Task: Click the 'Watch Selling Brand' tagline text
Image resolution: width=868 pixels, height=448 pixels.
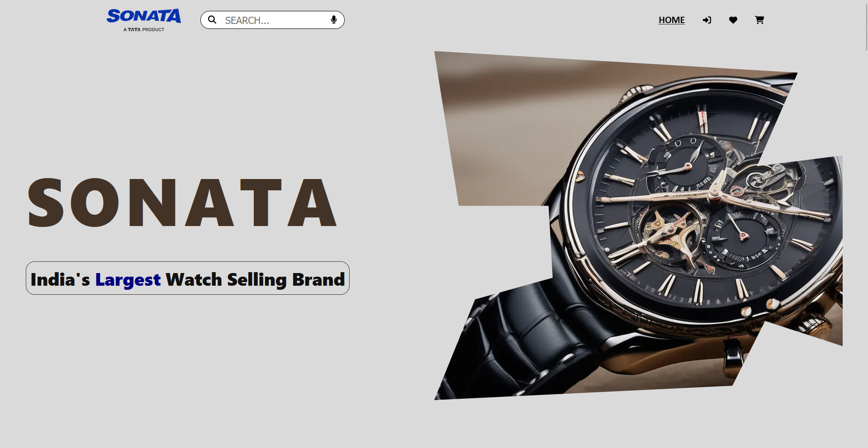Action: click(255, 280)
